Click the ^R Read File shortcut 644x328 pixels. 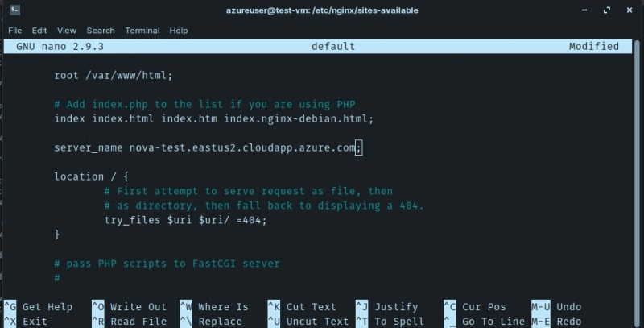tap(130, 321)
